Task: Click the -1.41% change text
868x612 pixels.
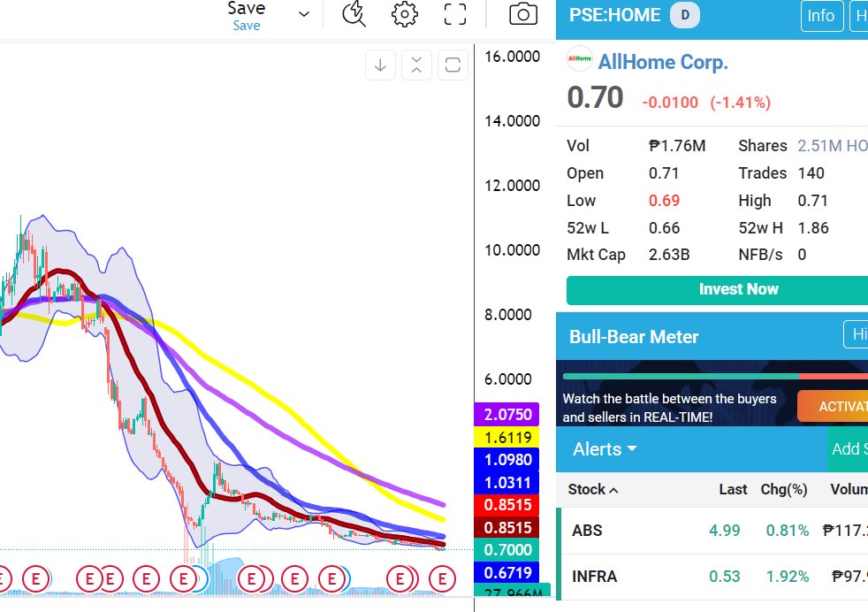Action: (741, 103)
